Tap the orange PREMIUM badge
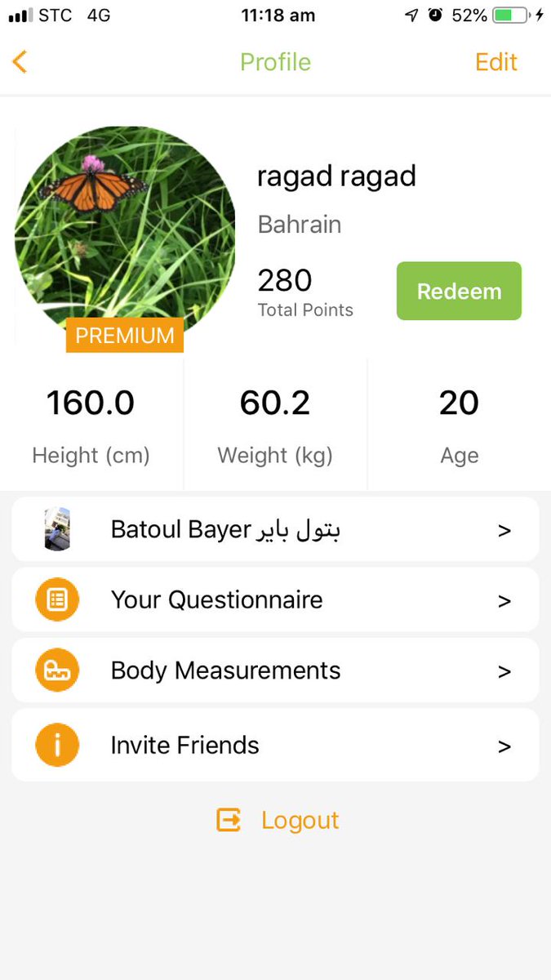 coord(125,335)
